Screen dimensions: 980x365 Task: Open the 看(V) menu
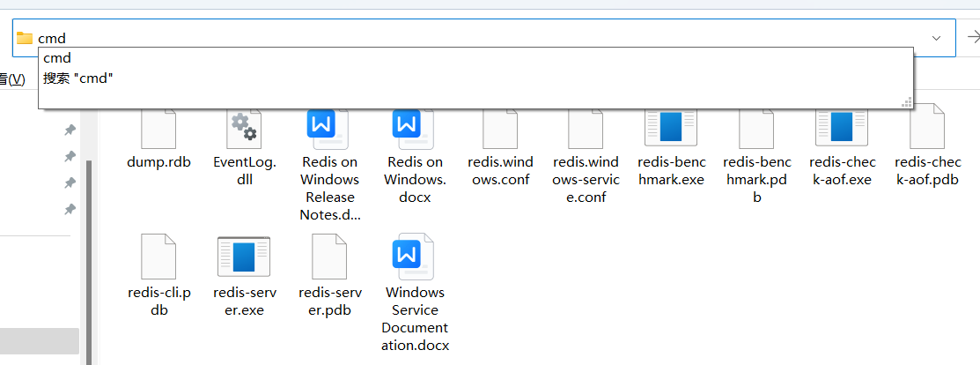[12, 79]
